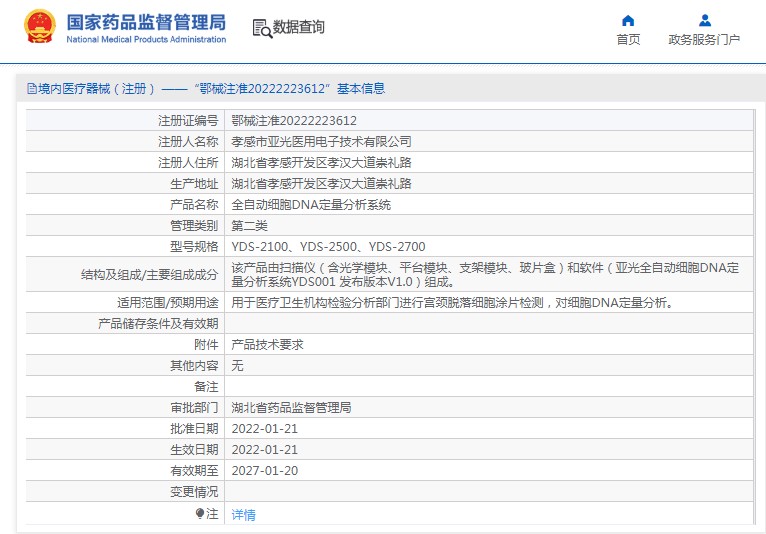Viewport: 766px width, 534px height.
Task: Open 政务服务门户 user icon
Action: click(704, 21)
